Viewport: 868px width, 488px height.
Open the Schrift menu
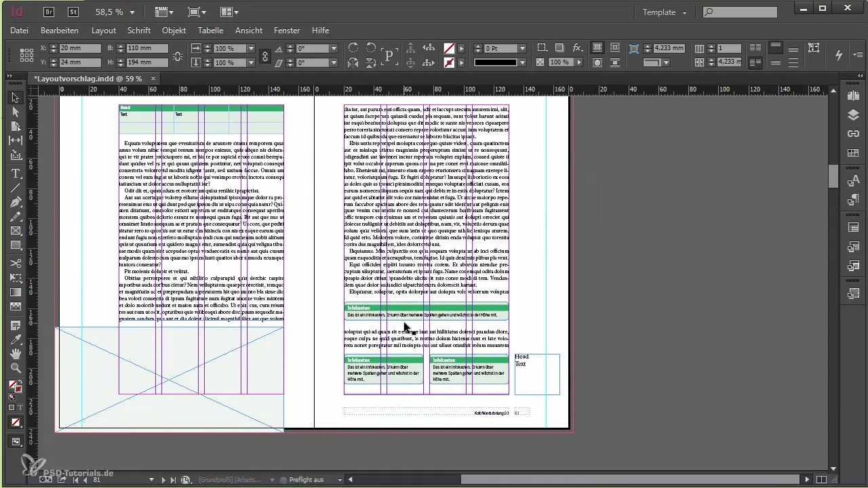coord(139,30)
